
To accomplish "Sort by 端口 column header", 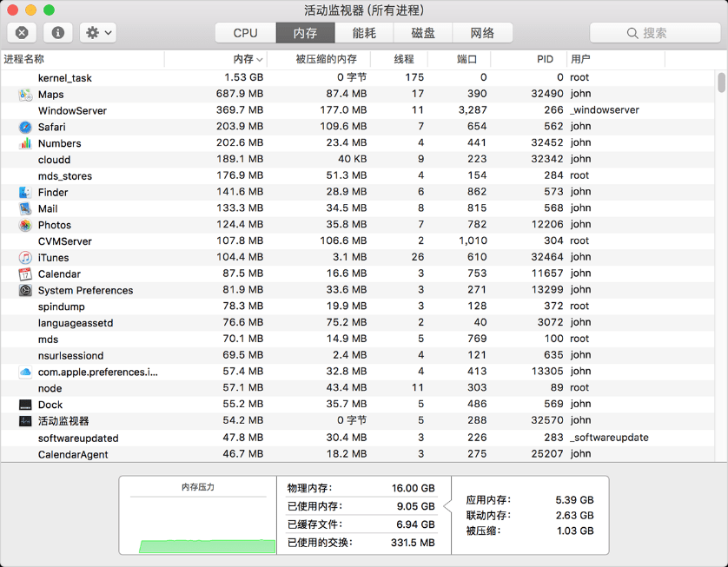I will [x=460, y=59].
